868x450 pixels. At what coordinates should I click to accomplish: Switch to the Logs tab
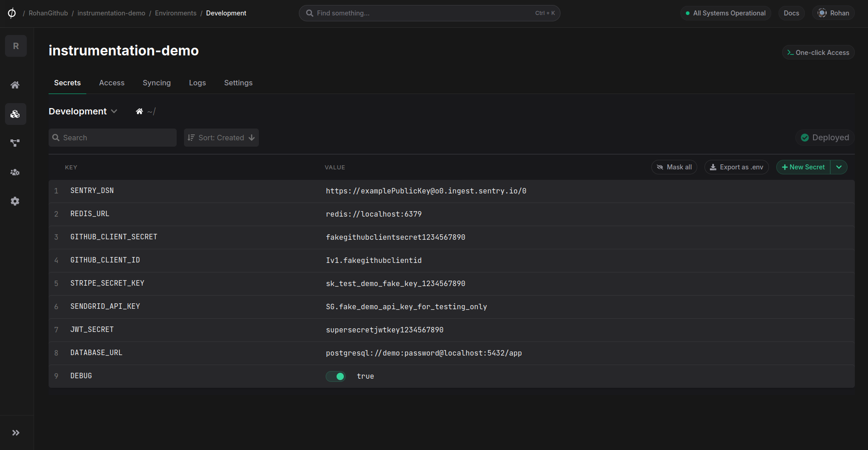[x=197, y=83]
